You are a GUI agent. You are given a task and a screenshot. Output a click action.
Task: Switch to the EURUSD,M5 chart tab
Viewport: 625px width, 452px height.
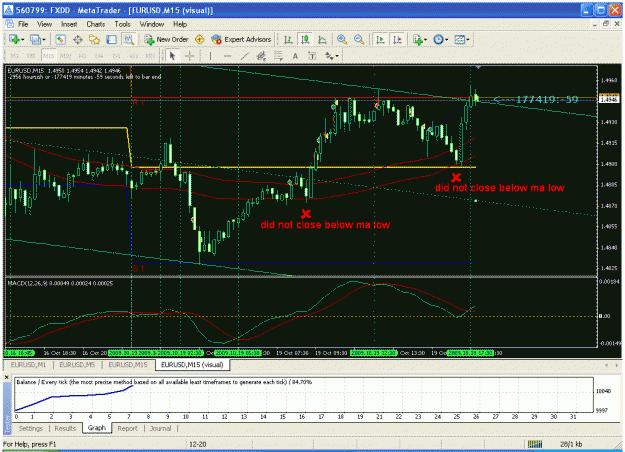[77, 365]
